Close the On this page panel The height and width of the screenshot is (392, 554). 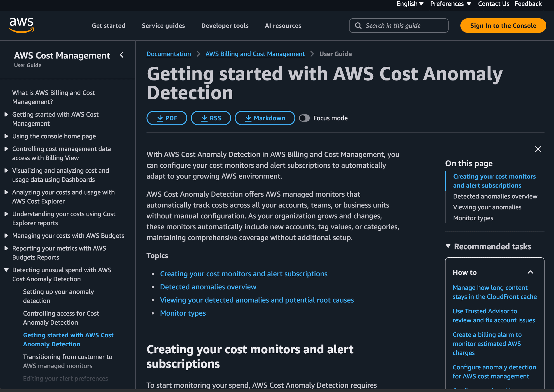point(538,149)
